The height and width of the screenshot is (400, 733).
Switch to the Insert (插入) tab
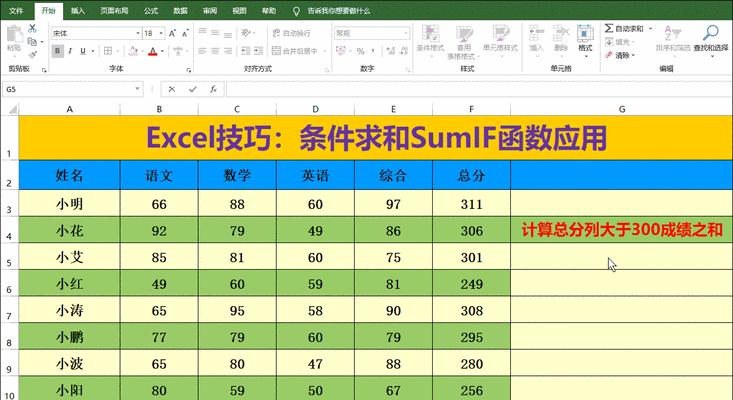click(78, 10)
